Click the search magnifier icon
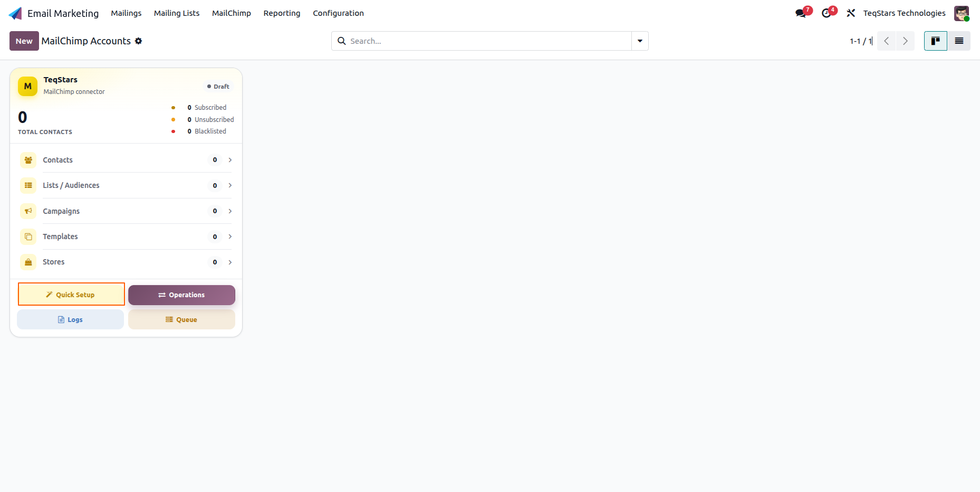The width and height of the screenshot is (980, 492). tap(342, 41)
